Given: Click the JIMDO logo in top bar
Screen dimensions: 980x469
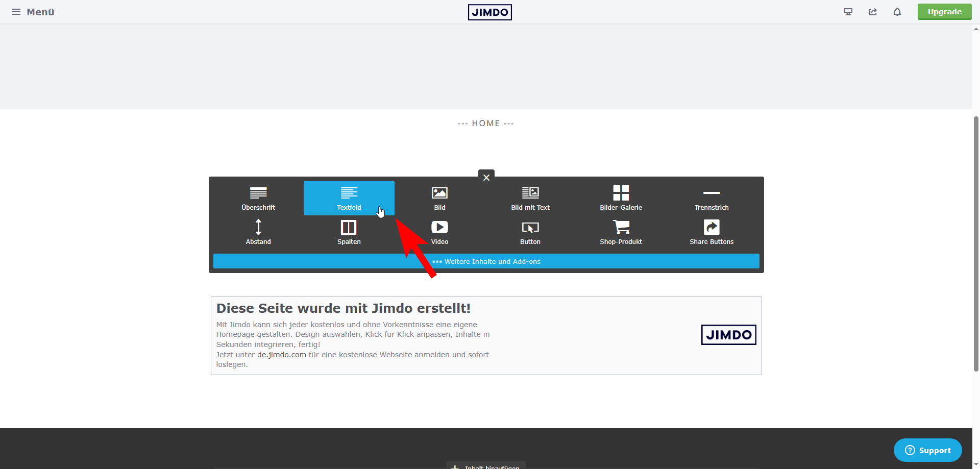Looking at the screenshot, I should tap(489, 12).
